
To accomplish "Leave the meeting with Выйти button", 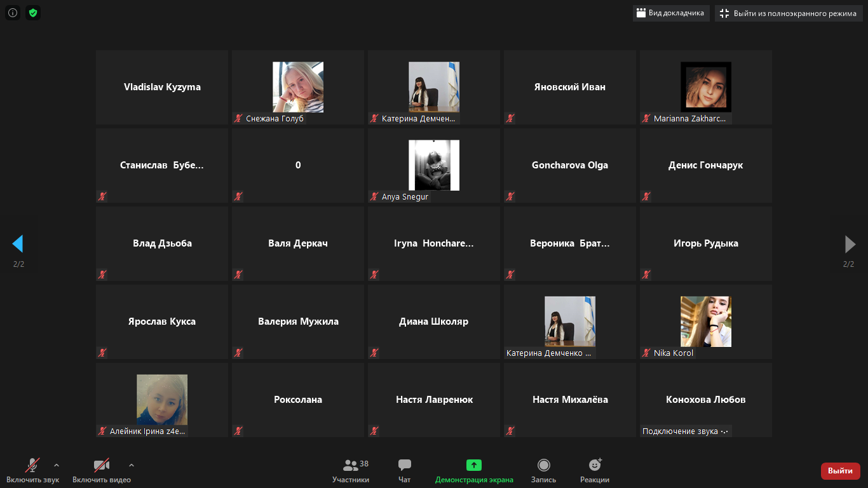I will click(840, 471).
